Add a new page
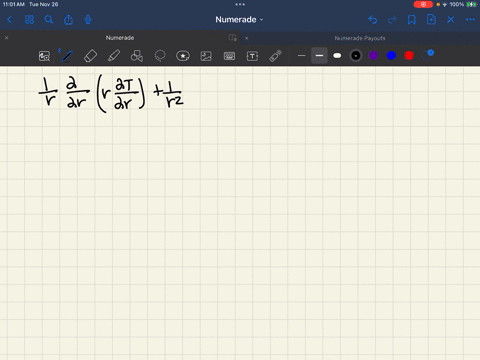480x360 pixels. pyautogui.click(x=431, y=20)
